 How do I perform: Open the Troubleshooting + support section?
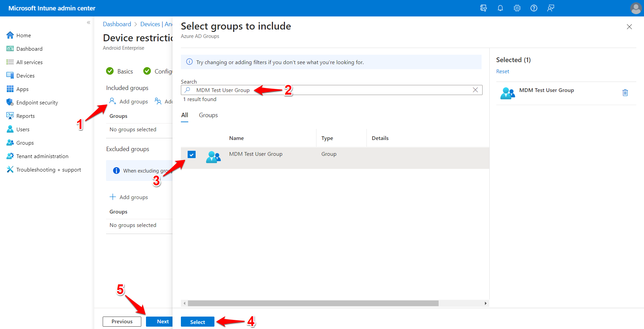pyautogui.click(x=48, y=169)
